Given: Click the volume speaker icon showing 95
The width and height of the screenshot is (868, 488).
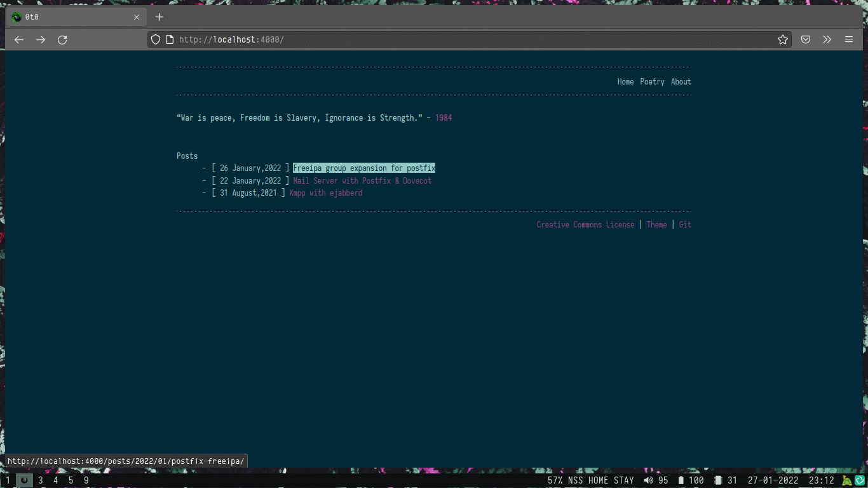Looking at the screenshot, I should (648, 480).
